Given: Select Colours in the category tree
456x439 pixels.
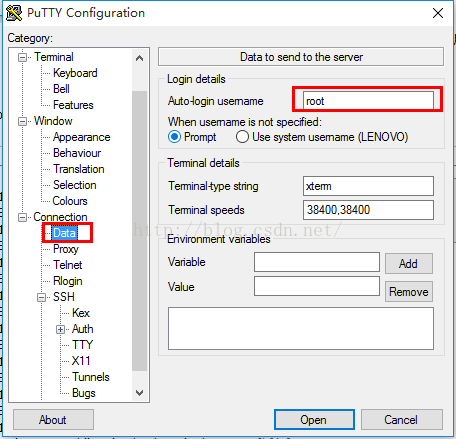Looking at the screenshot, I should tap(70, 201).
